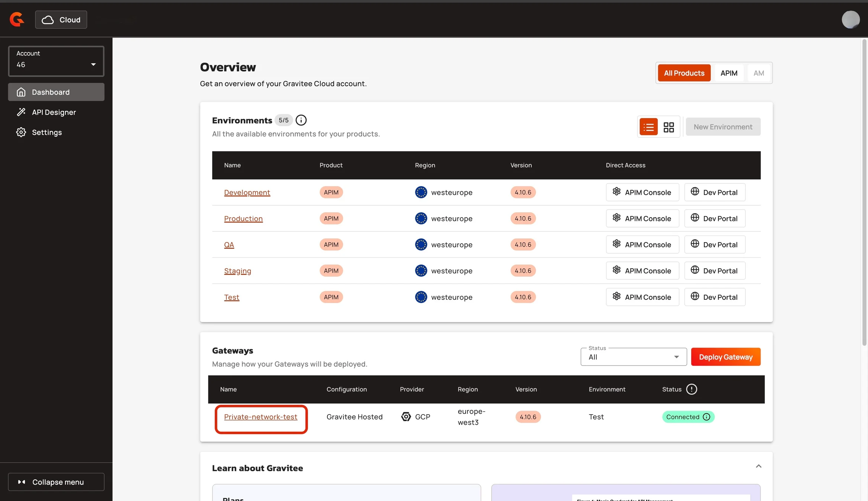Open Settings from the sidebar
The image size is (868, 501).
pyautogui.click(x=47, y=132)
